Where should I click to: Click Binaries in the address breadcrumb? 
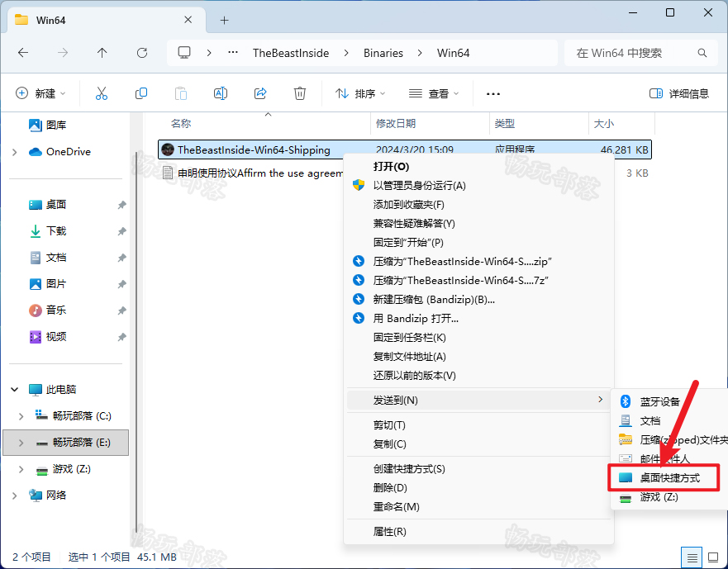(x=383, y=53)
